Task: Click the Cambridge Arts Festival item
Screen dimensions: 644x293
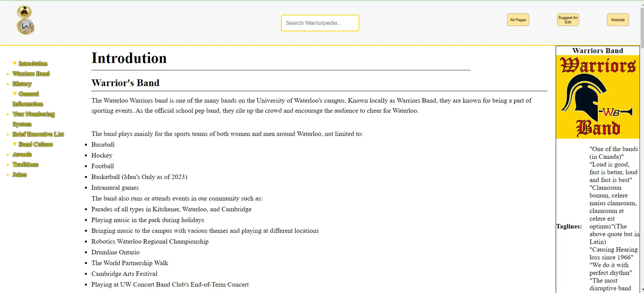Action: [x=124, y=274]
